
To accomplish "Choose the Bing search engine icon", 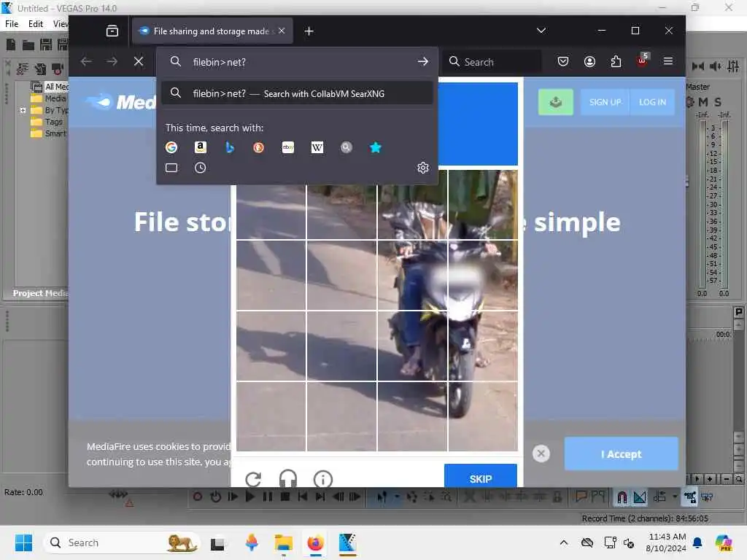I will pyautogui.click(x=230, y=147).
